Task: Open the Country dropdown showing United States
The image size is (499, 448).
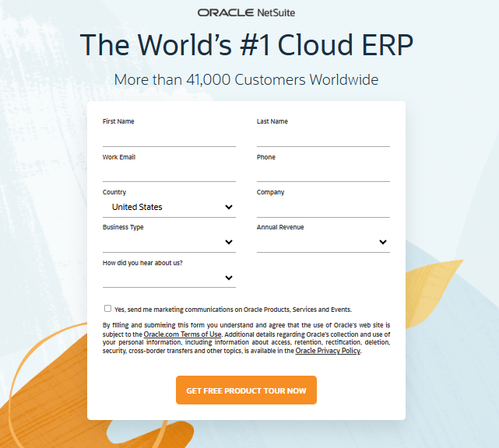Action: pos(169,208)
